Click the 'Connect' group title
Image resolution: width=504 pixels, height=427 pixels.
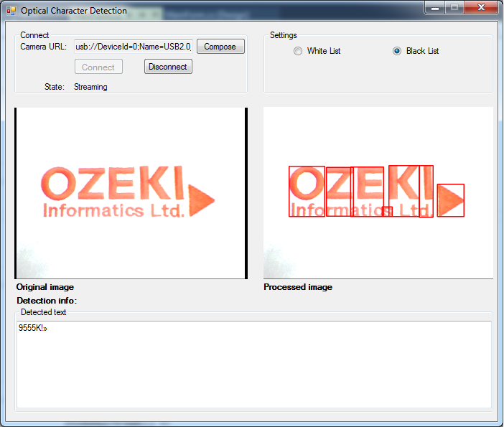34,35
